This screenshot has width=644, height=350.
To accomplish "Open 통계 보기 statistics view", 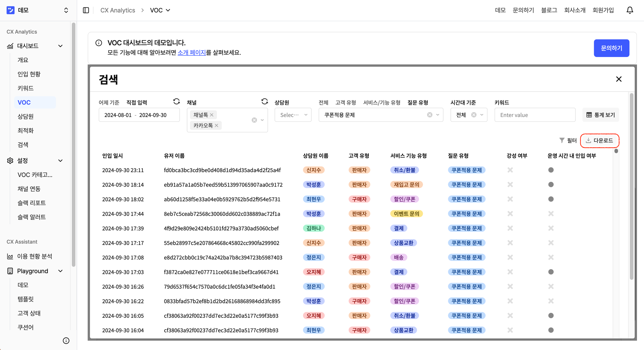I will coord(601,115).
